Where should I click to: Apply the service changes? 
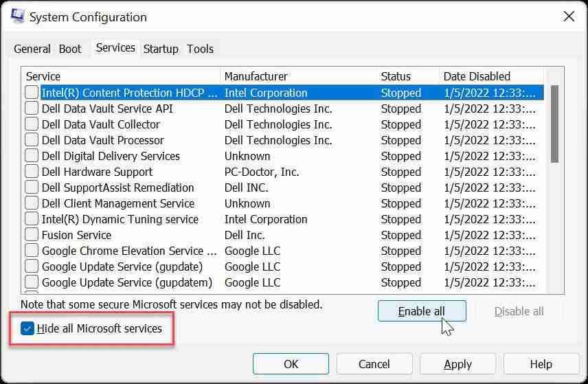[458, 364]
